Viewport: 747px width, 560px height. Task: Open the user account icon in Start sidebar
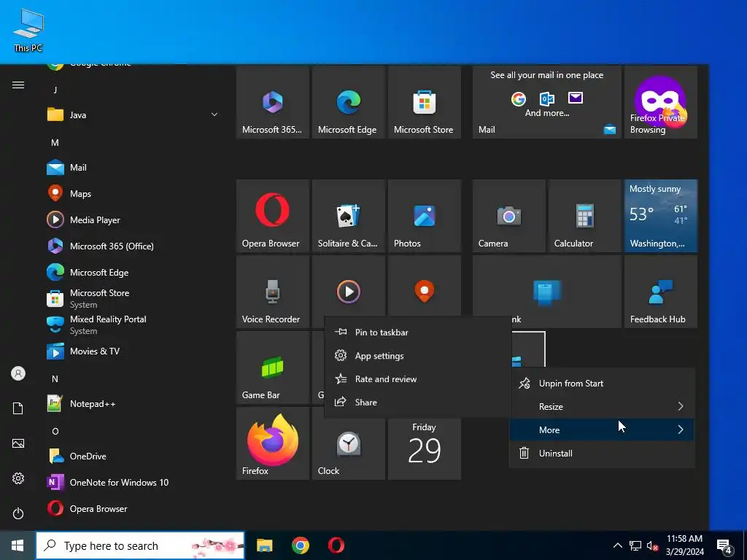(x=18, y=373)
